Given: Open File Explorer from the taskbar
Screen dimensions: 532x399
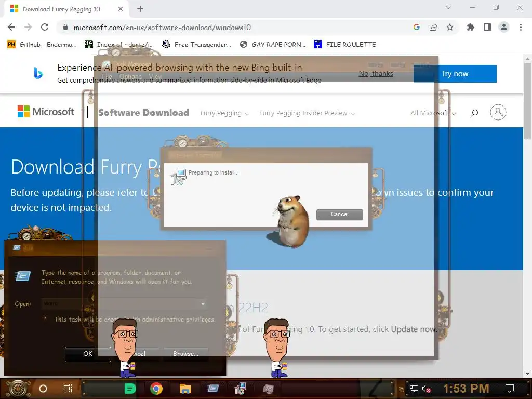Looking at the screenshot, I should click(185, 389).
